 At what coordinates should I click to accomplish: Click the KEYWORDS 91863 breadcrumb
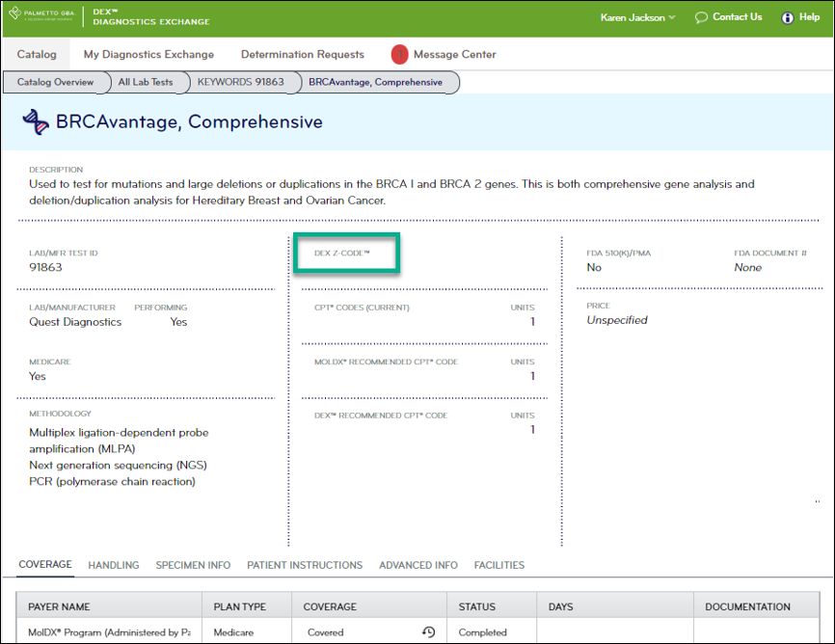pos(241,82)
